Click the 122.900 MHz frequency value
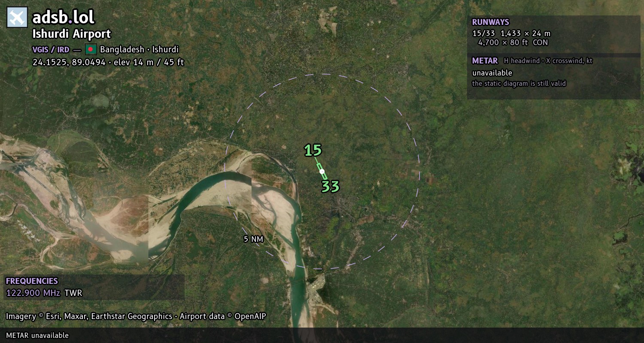The height and width of the screenshot is (343, 644). pos(33,293)
